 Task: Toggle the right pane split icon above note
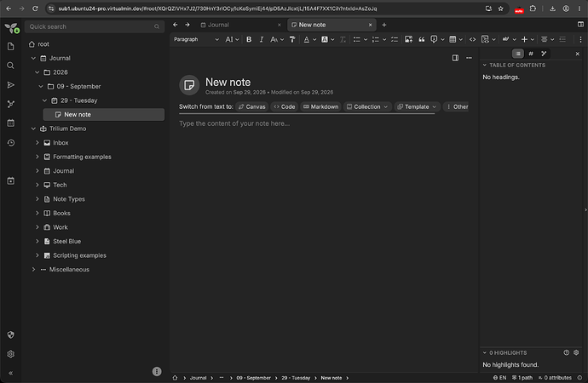coord(455,58)
